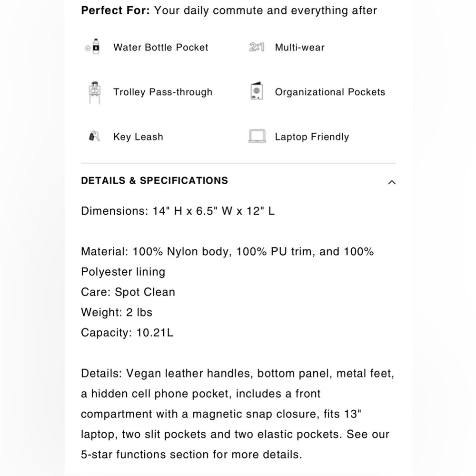The image size is (476, 476).
Task: Select the Multi-wear feature label
Action: click(299, 47)
